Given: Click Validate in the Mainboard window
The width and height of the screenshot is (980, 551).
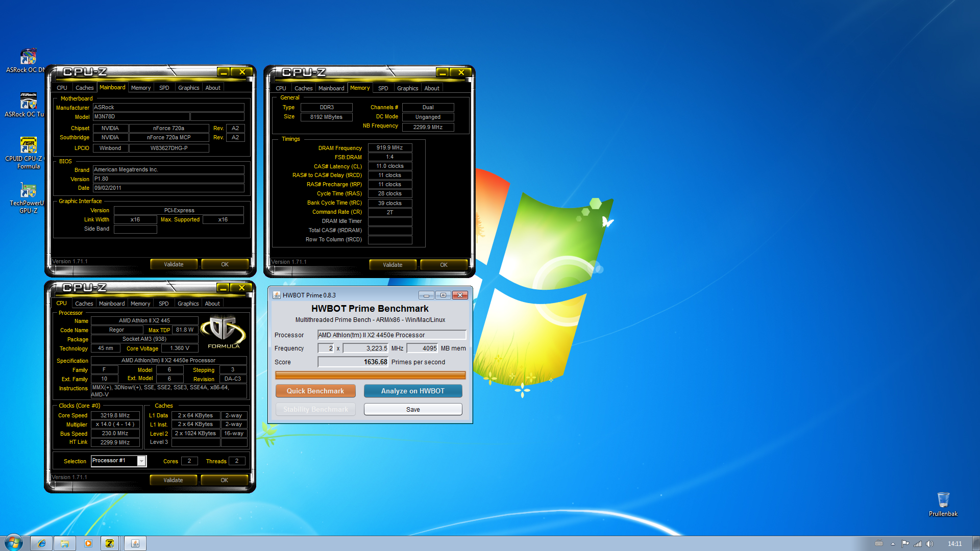Looking at the screenshot, I should (174, 264).
